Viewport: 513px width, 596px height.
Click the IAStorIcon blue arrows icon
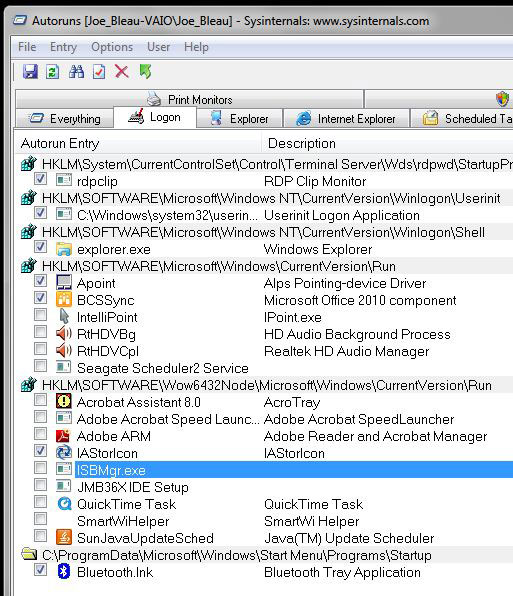[64, 452]
